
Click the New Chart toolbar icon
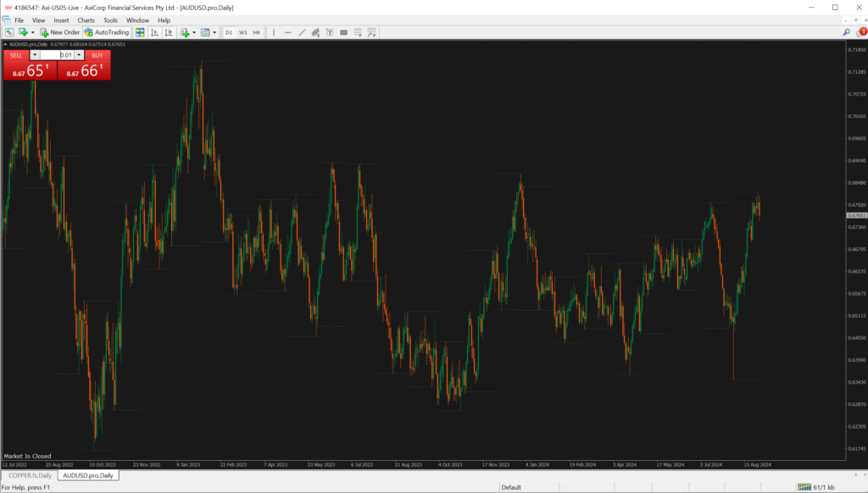[x=23, y=33]
